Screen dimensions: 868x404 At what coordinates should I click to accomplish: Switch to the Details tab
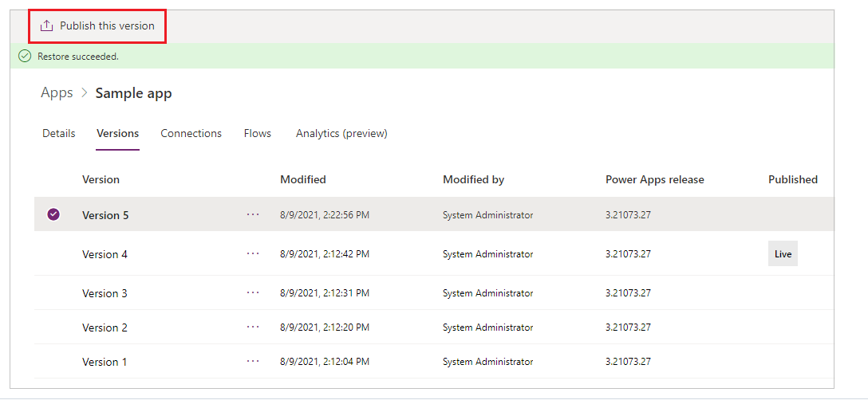coord(59,133)
